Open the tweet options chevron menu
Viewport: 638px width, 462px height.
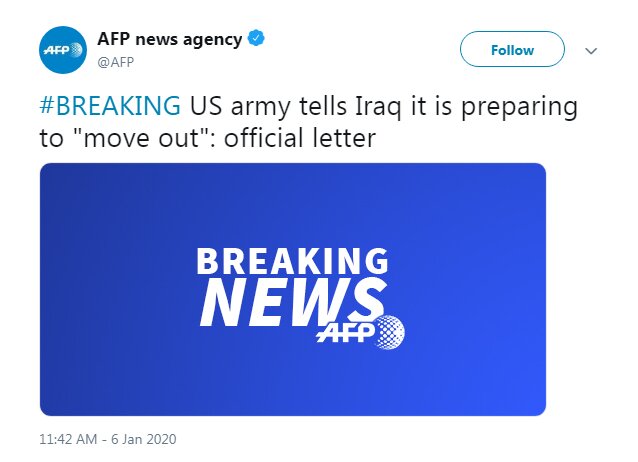[591, 51]
